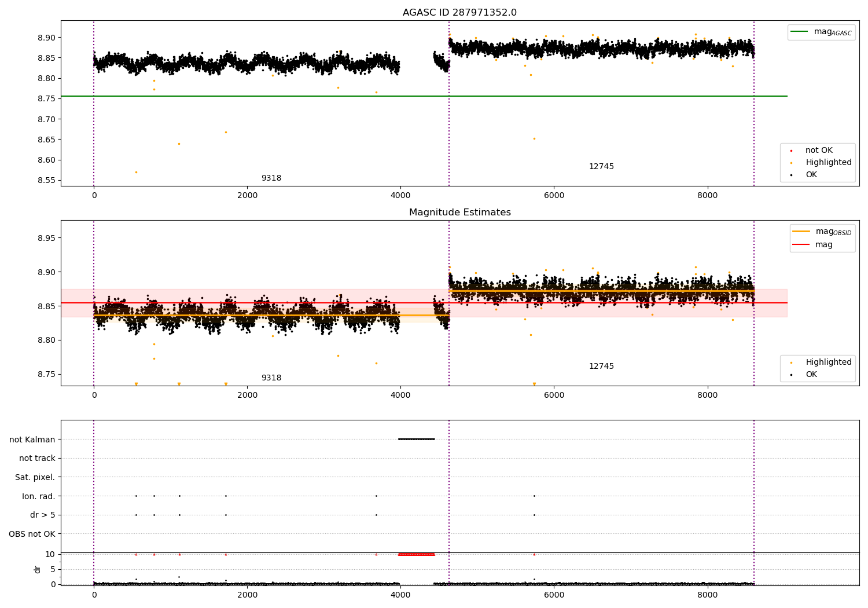The height and width of the screenshot is (608, 868).
Task: Click 'Highlighted' in the Magnitude Estimates legend
Action: tap(829, 362)
